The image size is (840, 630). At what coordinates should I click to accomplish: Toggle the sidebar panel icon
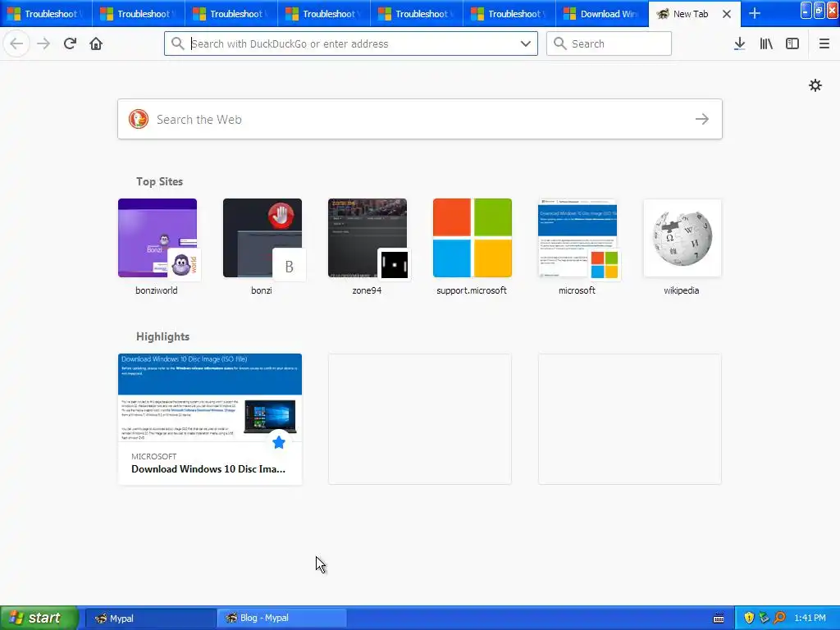[x=792, y=44]
